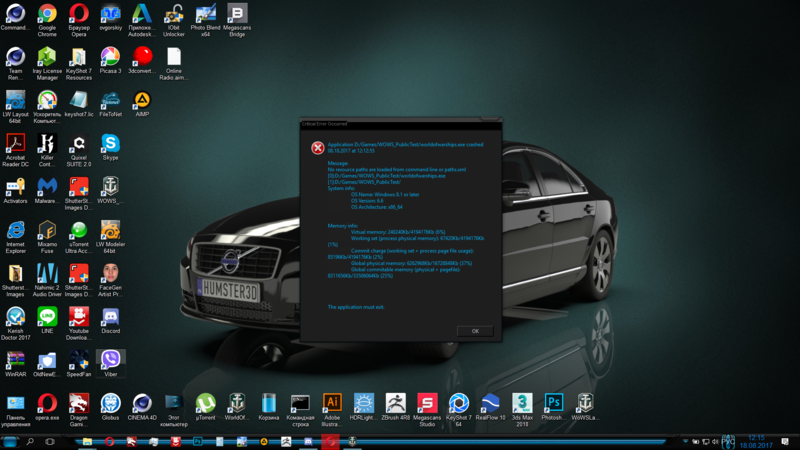Click the taskbar search magnifier icon
Image resolution: width=800 pixels, height=450 pixels.
point(30,441)
